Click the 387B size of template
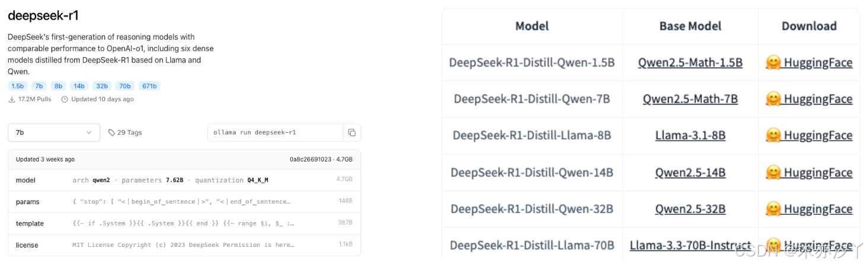Viewport: 868px width, 266px height. [346, 223]
